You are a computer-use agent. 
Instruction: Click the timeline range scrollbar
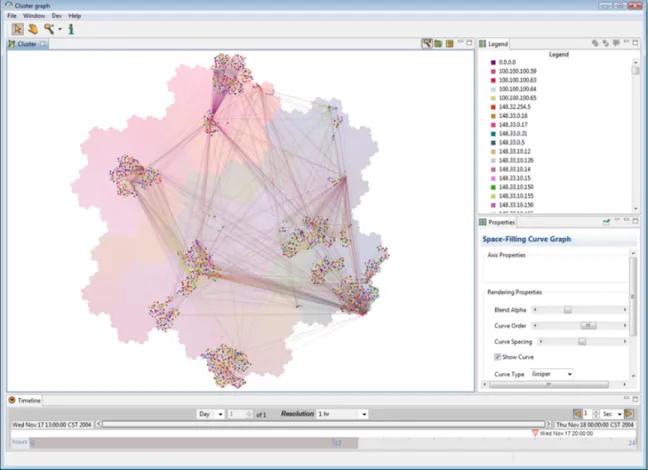(324, 424)
